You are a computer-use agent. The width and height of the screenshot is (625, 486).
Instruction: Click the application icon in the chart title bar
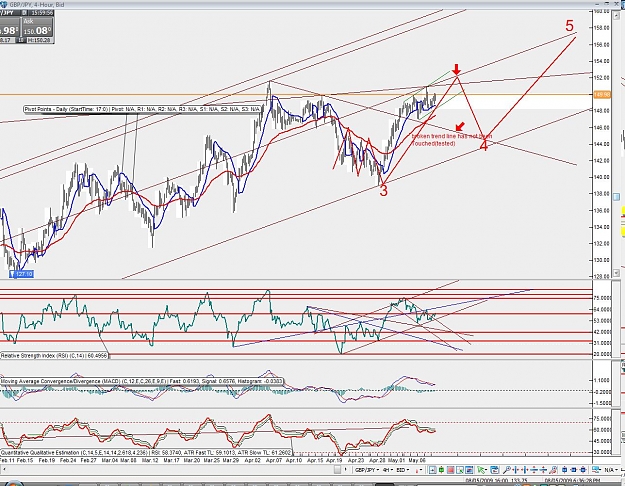(3, 4)
